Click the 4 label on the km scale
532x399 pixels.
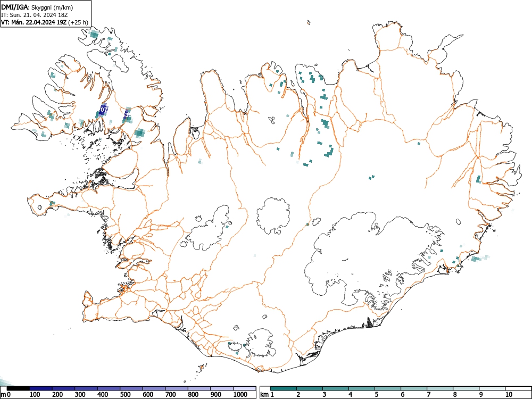pyautogui.click(x=351, y=395)
